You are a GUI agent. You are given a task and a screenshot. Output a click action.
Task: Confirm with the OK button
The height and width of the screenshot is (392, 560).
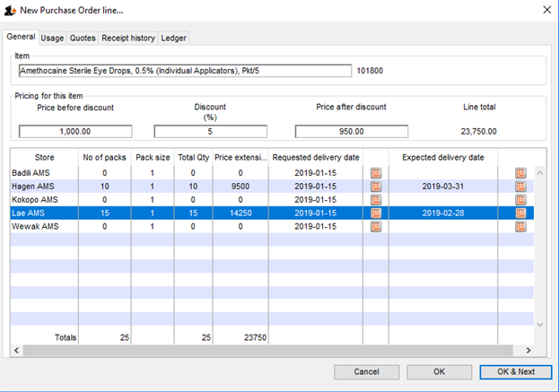tap(439, 371)
